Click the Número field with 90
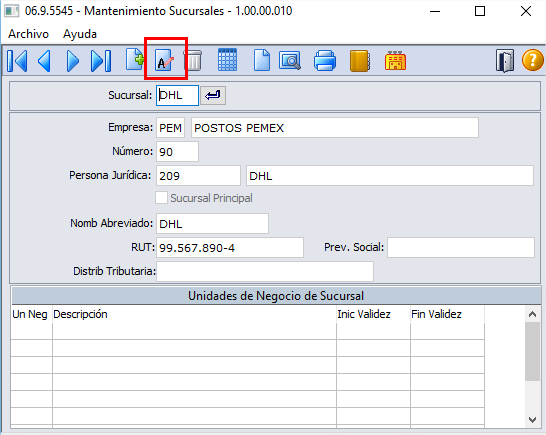Image resolution: width=546 pixels, height=435 pixels. (x=178, y=152)
